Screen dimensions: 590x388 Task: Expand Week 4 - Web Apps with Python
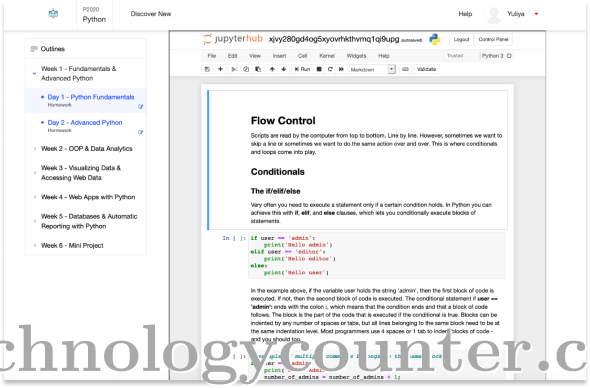[x=35, y=197]
